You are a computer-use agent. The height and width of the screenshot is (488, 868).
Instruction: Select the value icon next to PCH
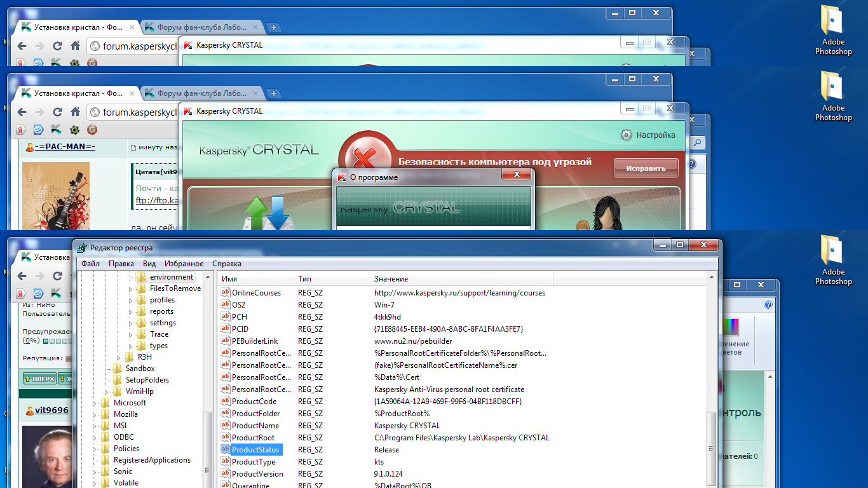[x=225, y=317]
